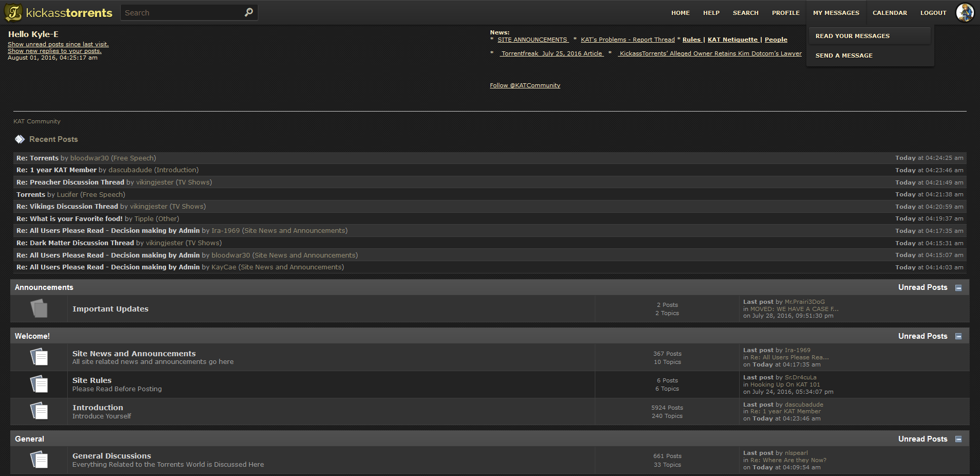The height and width of the screenshot is (476, 980).
Task: Click the 5924 Posts count text
Action: [x=667, y=408]
